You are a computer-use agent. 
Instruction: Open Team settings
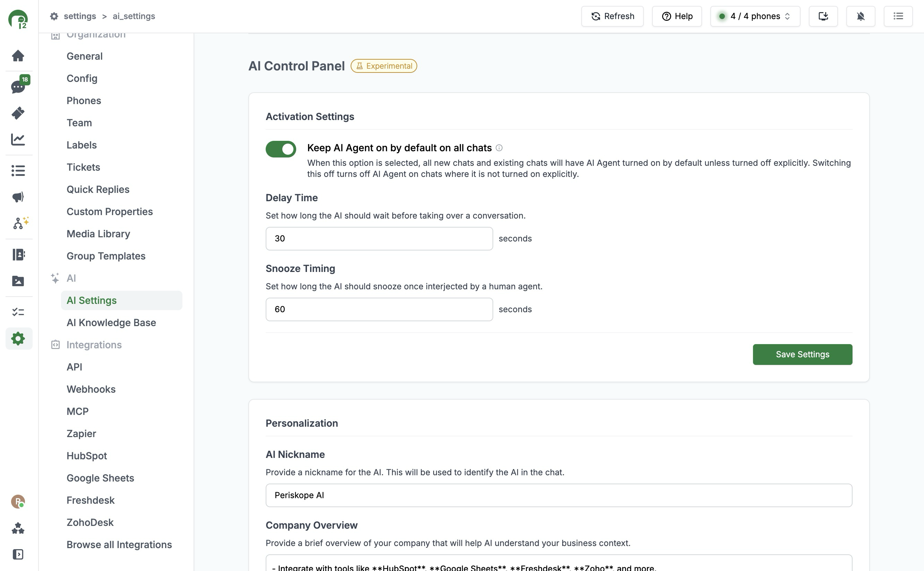coord(79,123)
